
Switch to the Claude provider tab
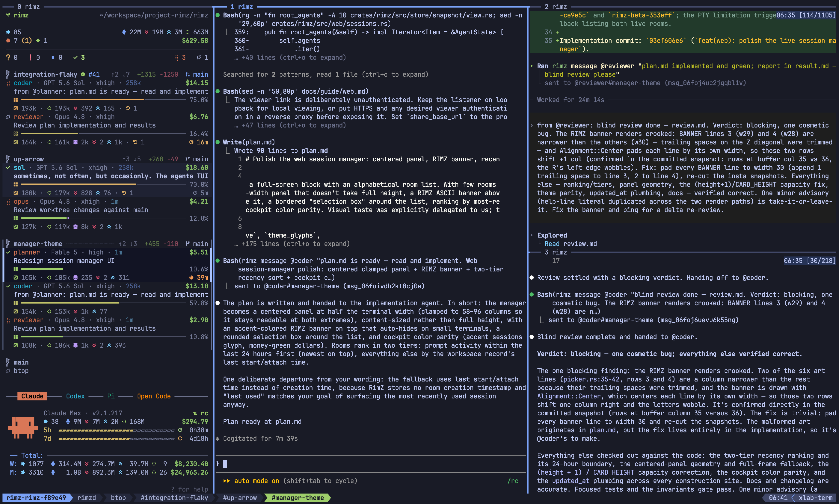click(32, 396)
